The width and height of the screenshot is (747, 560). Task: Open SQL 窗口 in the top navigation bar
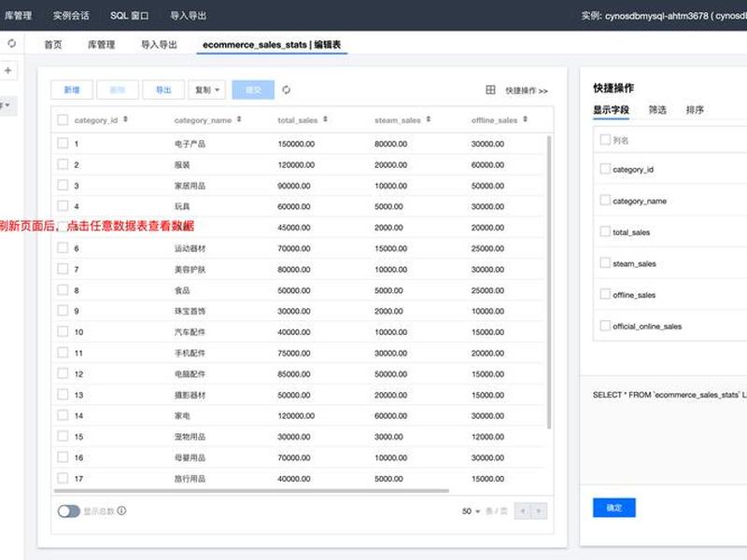129,15
